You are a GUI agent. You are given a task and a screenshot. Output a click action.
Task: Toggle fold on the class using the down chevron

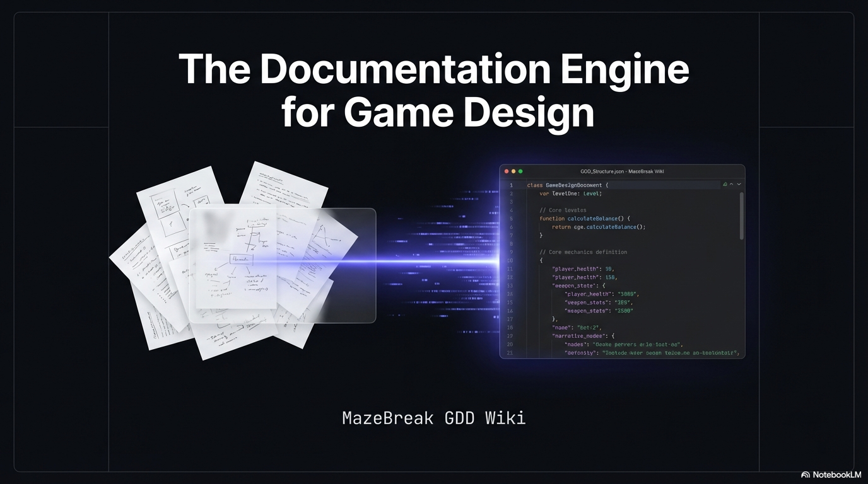pos(739,185)
